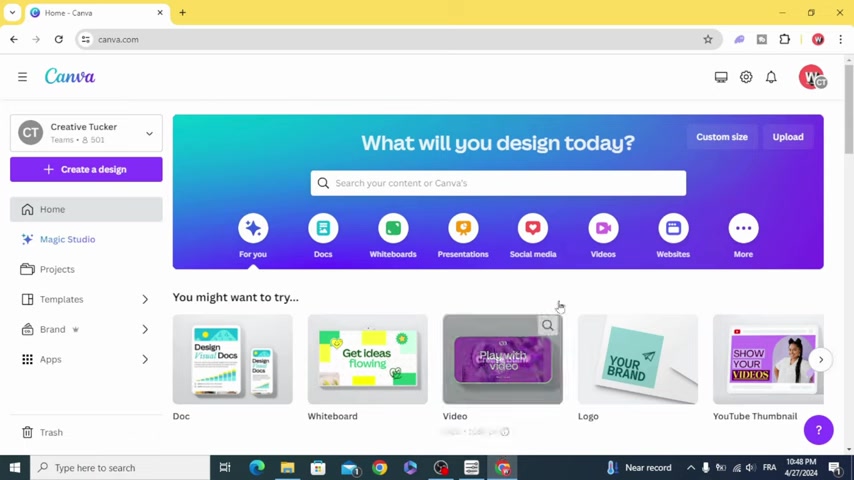Select the For you category icon
Viewport: 854px width, 480px height.
(x=253, y=228)
